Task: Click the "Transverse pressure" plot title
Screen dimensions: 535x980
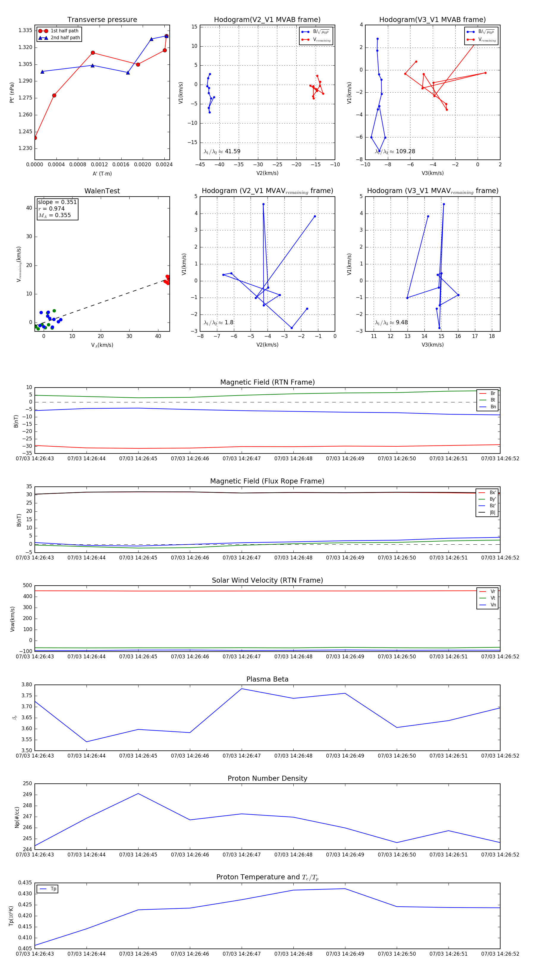Action: [x=102, y=20]
